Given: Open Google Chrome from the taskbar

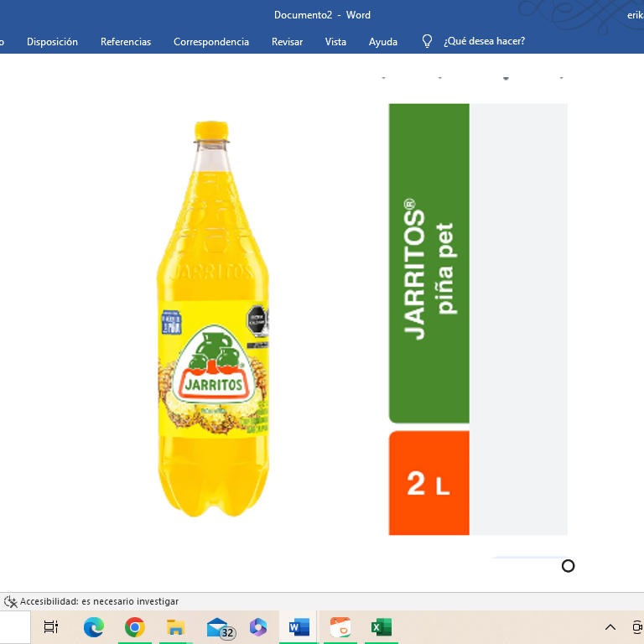Looking at the screenshot, I should pyautogui.click(x=135, y=627).
